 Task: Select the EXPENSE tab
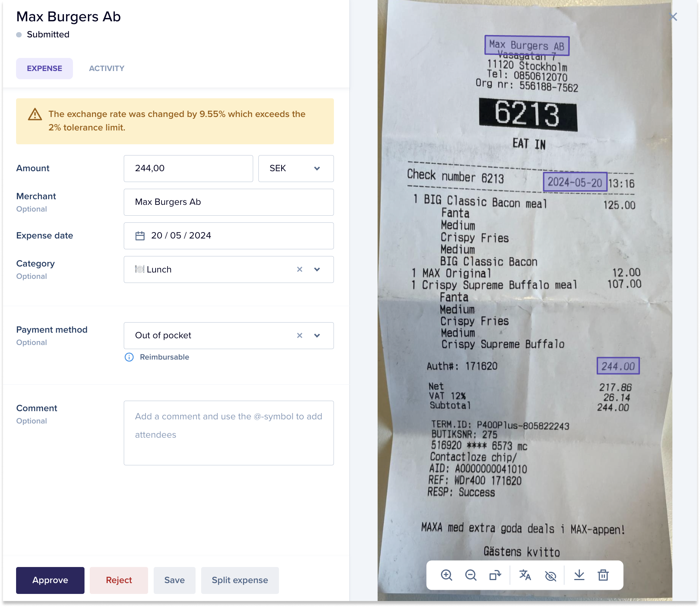click(x=44, y=68)
